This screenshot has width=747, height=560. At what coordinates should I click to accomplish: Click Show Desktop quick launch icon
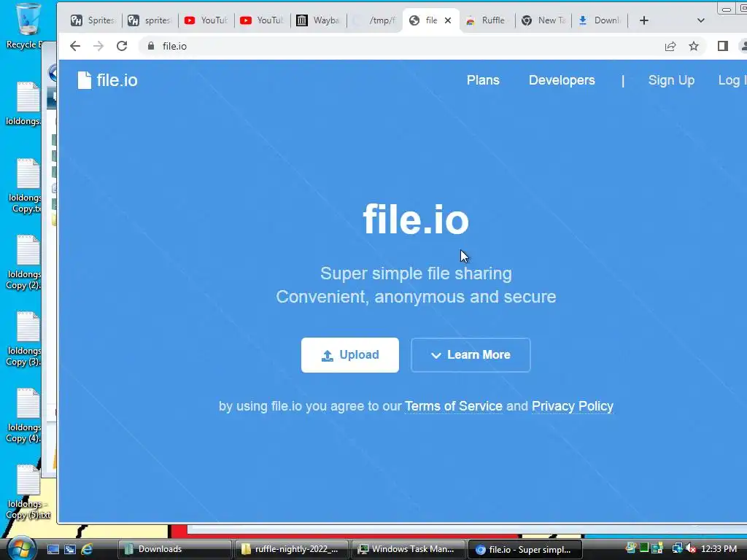click(53, 550)
